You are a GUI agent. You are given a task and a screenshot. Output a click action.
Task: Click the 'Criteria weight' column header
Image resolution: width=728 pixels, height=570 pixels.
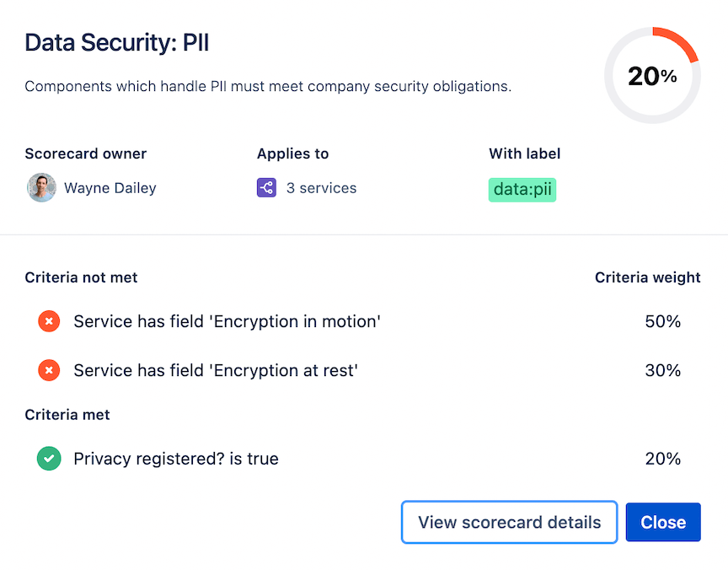point(648,277)
